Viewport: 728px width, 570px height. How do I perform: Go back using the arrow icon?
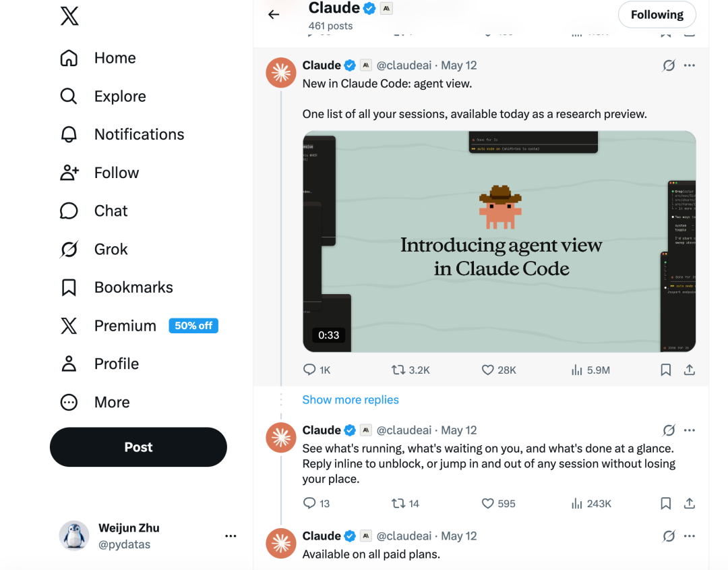pyautogui.click(x=274, y=15)
